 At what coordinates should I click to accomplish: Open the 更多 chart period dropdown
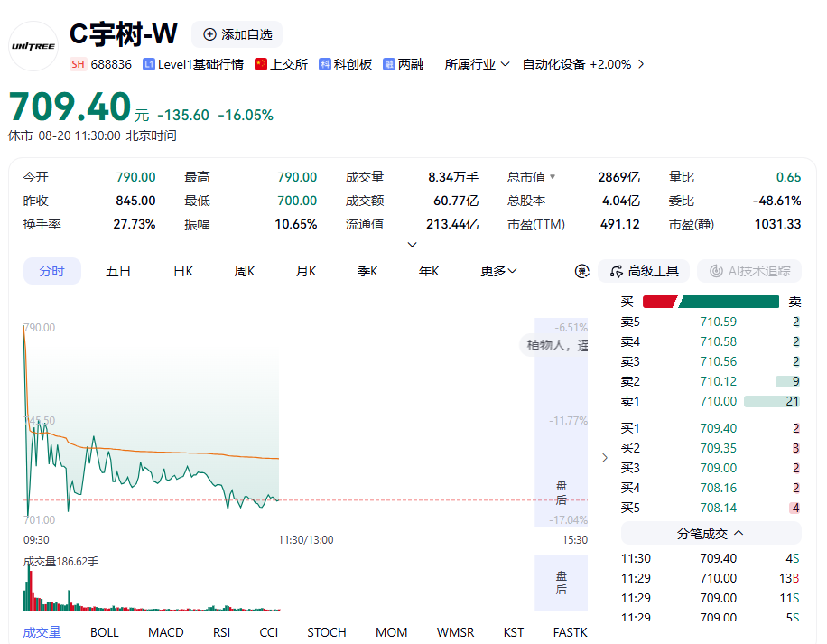click(x=498, y=271)
